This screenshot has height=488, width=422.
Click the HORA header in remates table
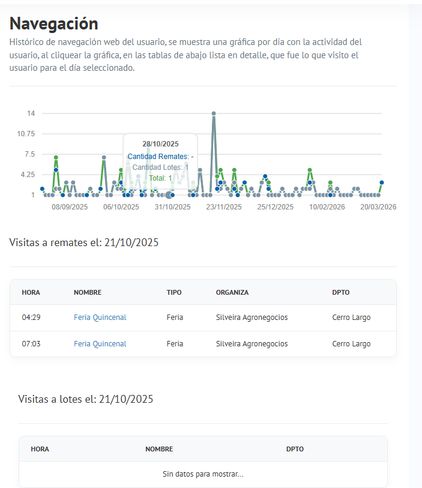(x=31, y=292)
